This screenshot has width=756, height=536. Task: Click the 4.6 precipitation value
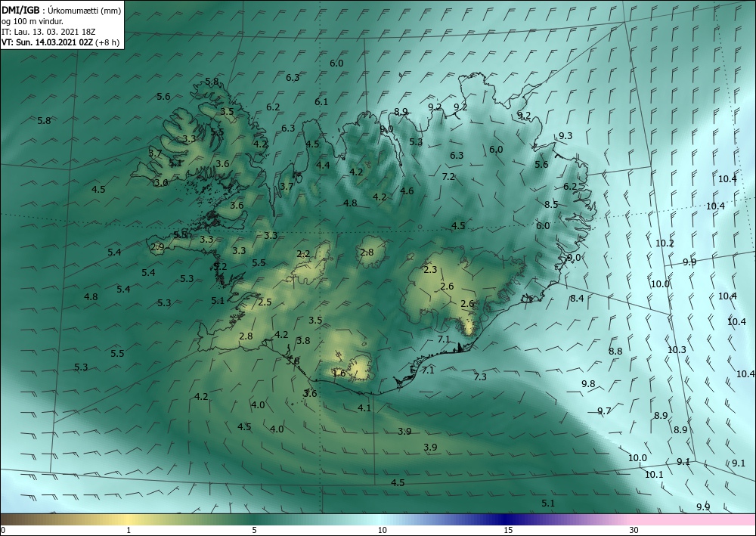[x=407, y=191]
